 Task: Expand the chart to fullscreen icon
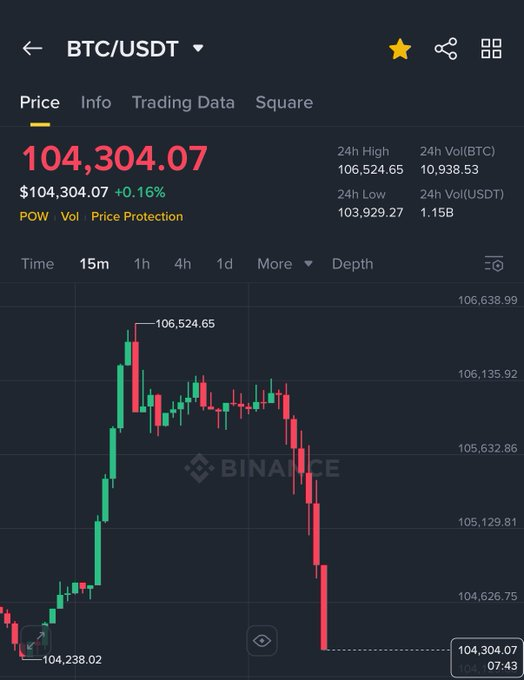click(x=36, y=640)
